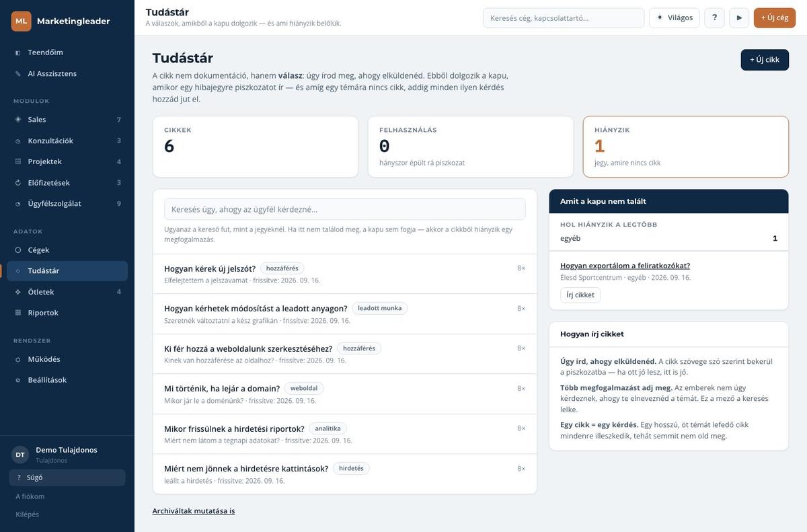Focus the knowledge base search field
807x532 pixels.
345,209
